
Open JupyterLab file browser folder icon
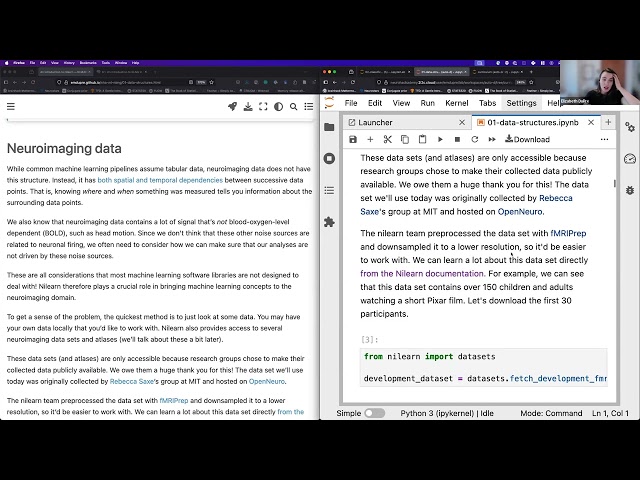(x=329, y=127)
